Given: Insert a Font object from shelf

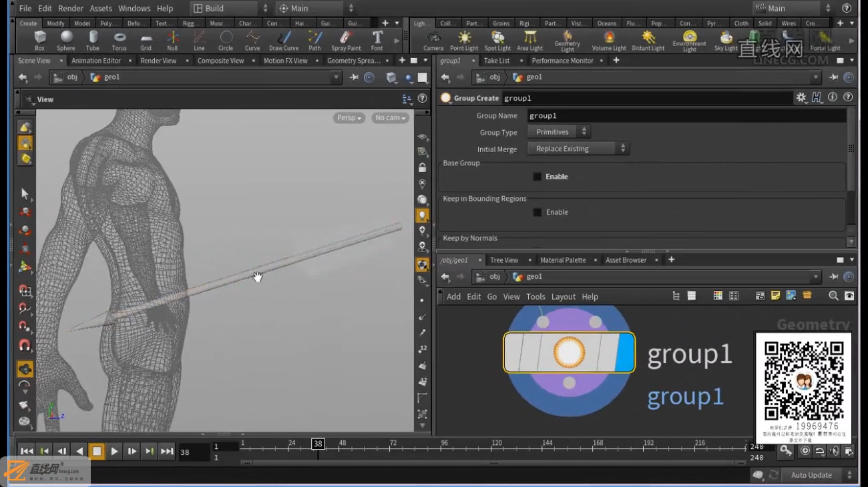Looking at the screenshot, I should click(x=377, y=40).
